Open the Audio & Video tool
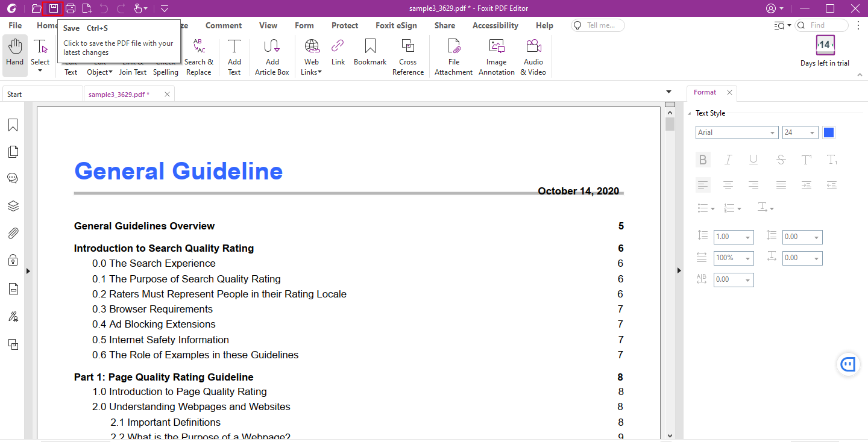Screen dimensions: 868x442 (533, 58)
